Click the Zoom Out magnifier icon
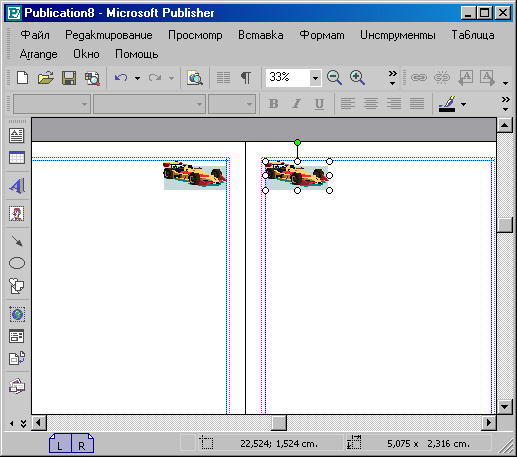This screenshot has width=517, height=457. (334, 78)
